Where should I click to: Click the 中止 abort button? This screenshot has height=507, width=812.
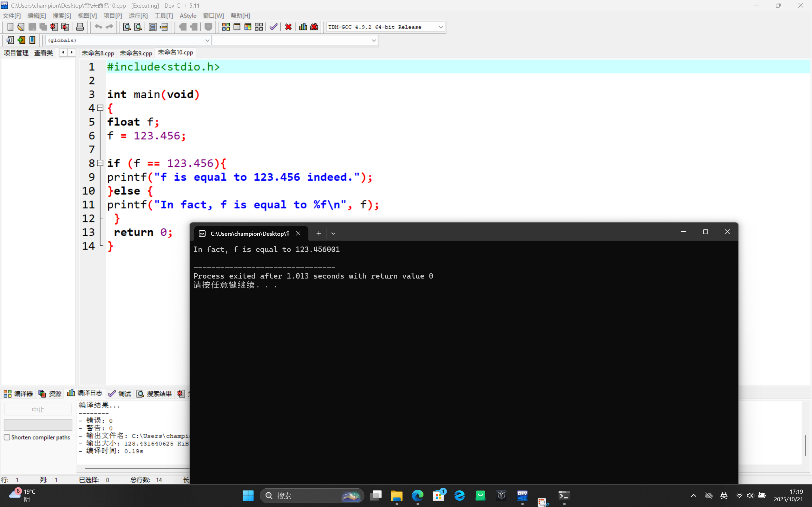click(x=38, y=409)
